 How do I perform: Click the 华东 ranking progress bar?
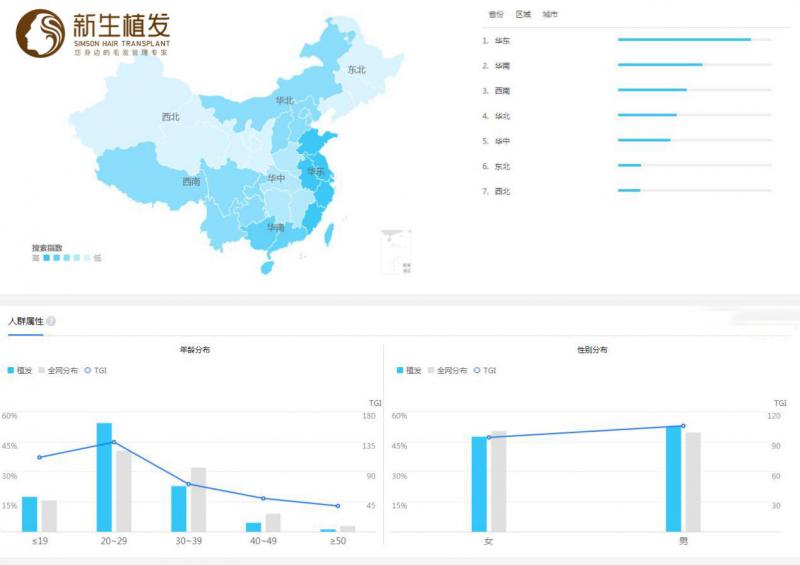[684, 40]
